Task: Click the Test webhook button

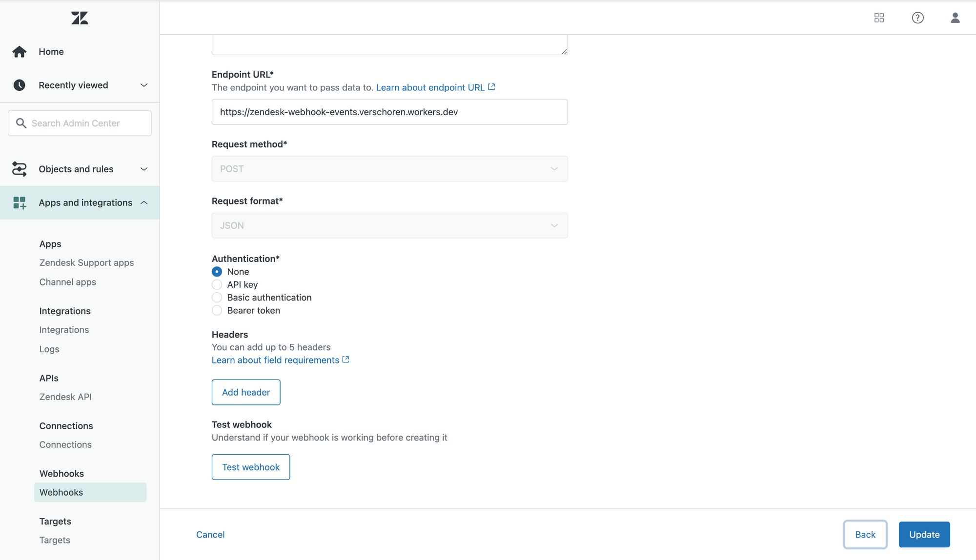Action: [251, 467]
